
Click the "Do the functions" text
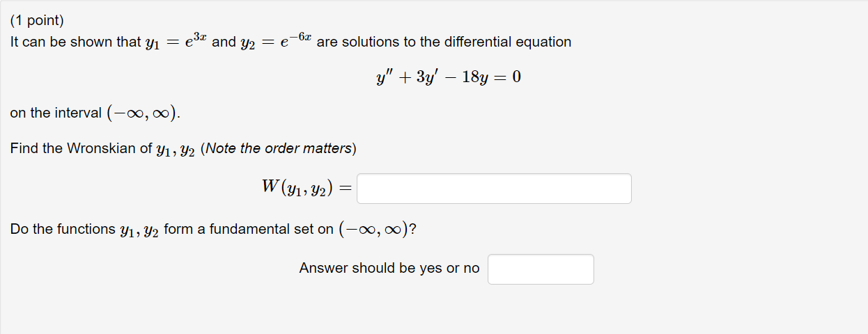(x=63, y=229)
